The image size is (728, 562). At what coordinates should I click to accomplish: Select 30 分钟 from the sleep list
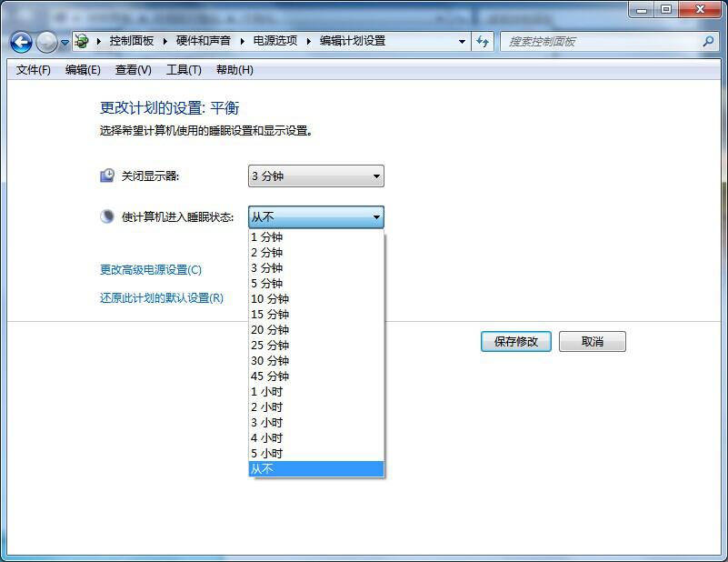pos(270,361)
